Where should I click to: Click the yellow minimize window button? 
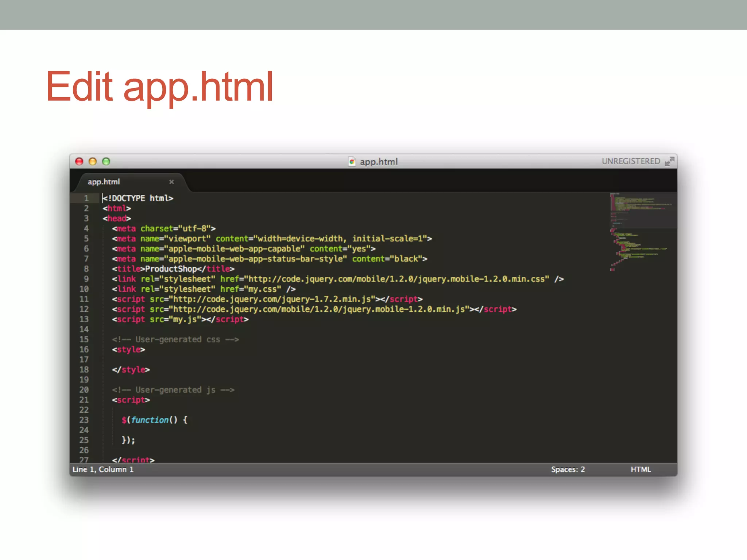93,162
